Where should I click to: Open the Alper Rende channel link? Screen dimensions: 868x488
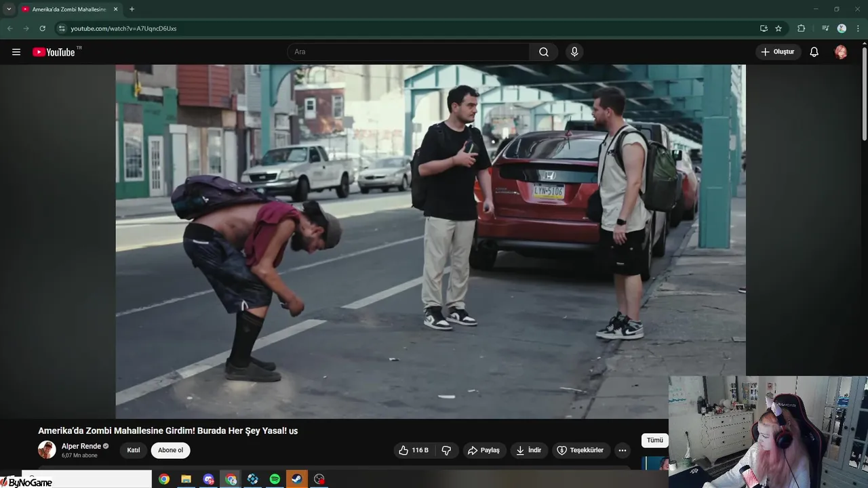point(81,446)
